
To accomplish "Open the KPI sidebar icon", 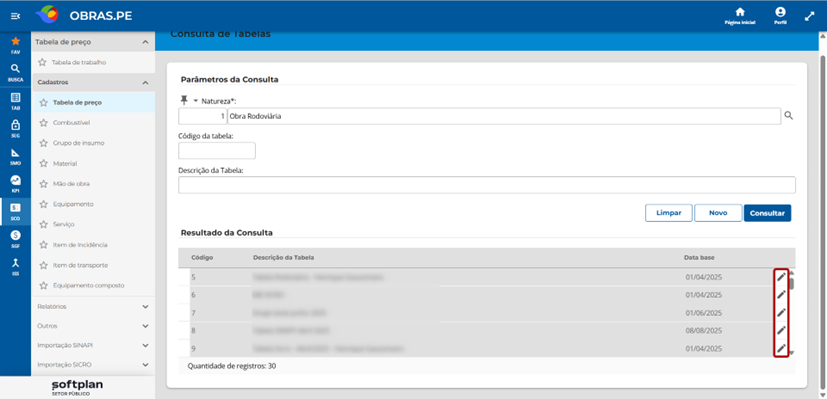I will [15, 180].
